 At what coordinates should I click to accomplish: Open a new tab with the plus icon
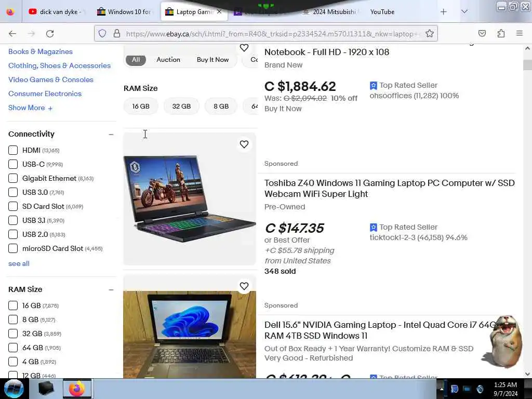click(x=444, y=12)
